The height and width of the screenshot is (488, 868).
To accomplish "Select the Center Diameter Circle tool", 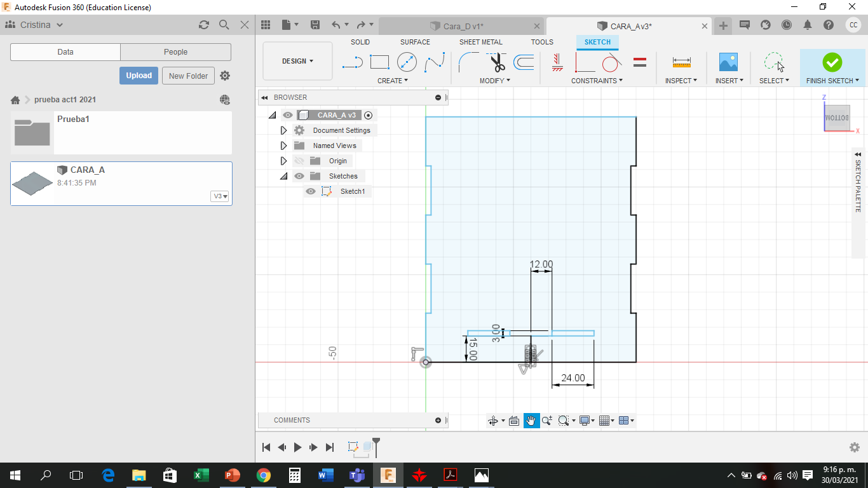I will [407, 62].
